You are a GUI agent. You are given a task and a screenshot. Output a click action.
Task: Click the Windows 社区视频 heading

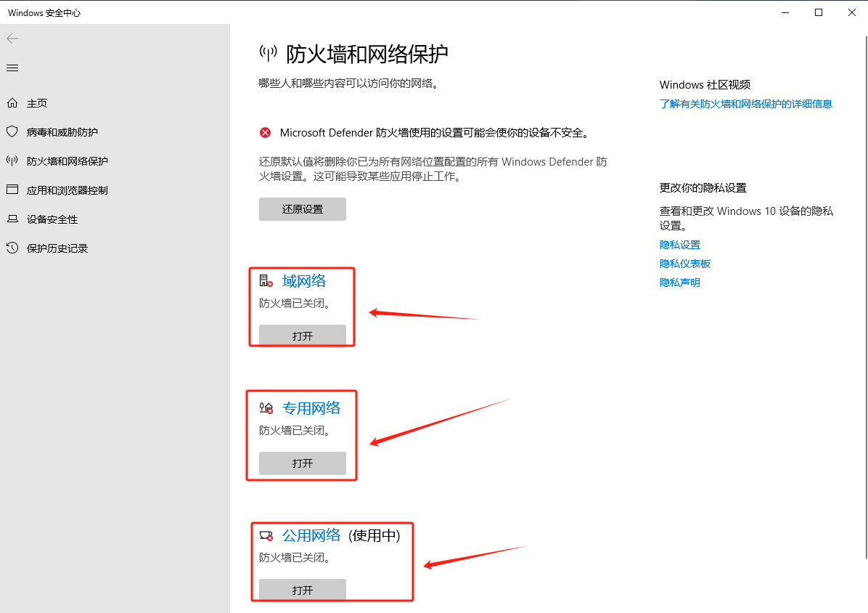coord(705,85)
